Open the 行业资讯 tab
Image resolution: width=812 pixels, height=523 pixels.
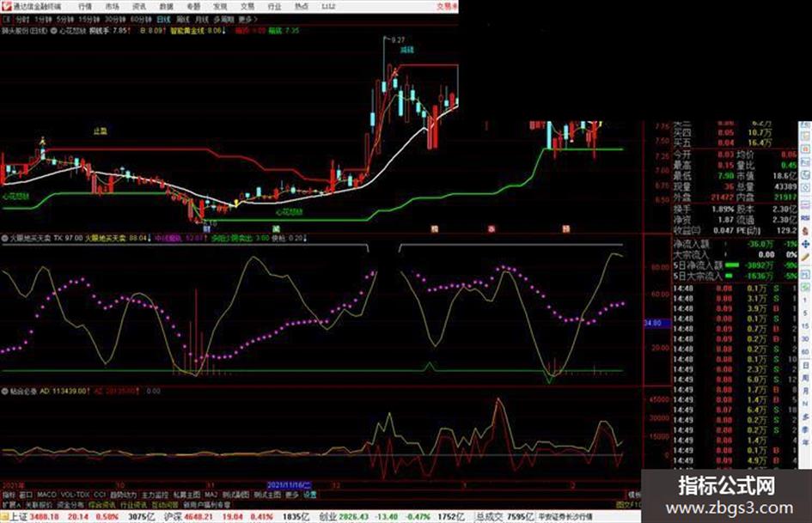pos(133,504)
